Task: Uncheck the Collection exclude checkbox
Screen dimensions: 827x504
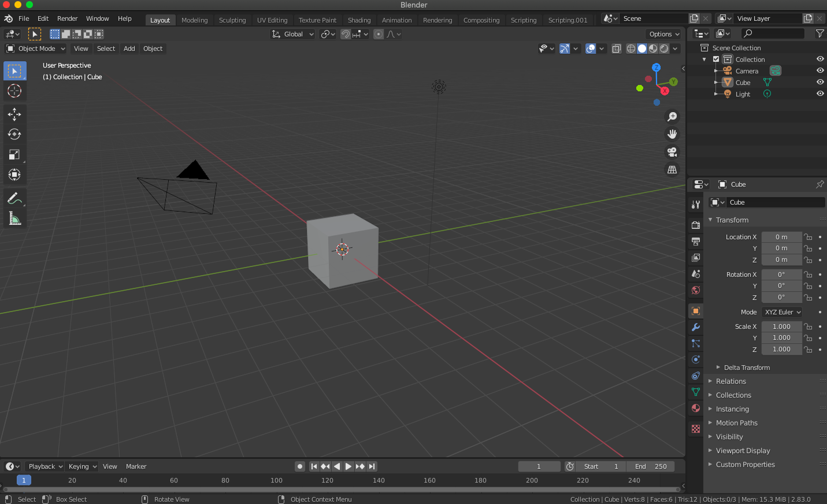Action: [716, 59]
